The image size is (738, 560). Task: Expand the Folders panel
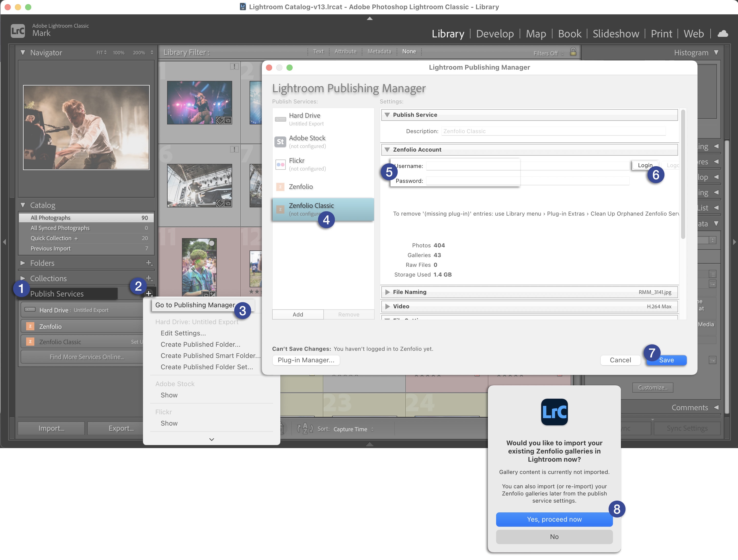(23, 263)
